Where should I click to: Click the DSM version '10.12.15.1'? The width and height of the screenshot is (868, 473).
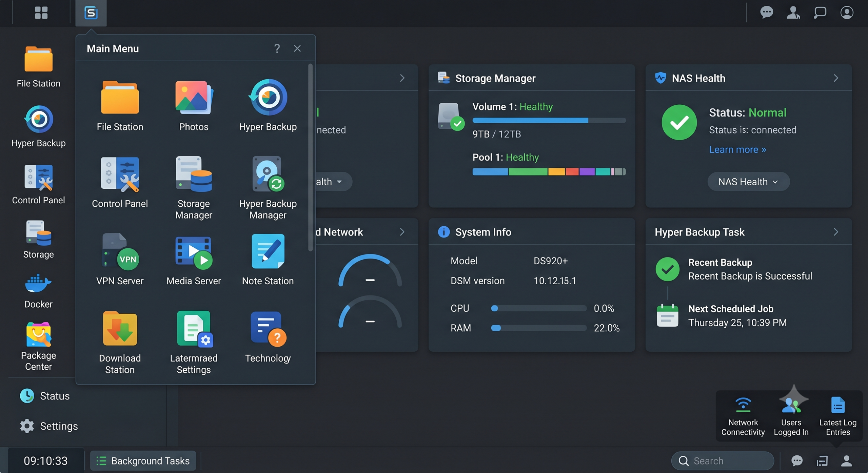[555, 281]
